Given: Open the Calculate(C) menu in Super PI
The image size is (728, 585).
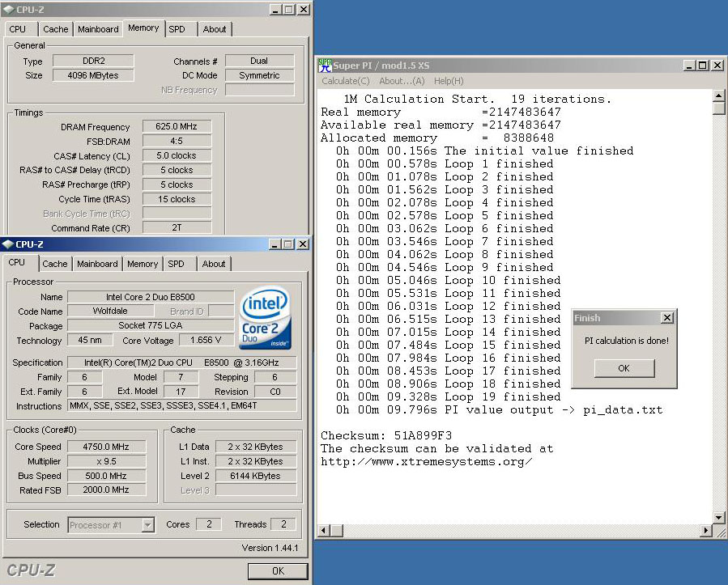Looking at the screenshot, I should click(x=346, y=81).
